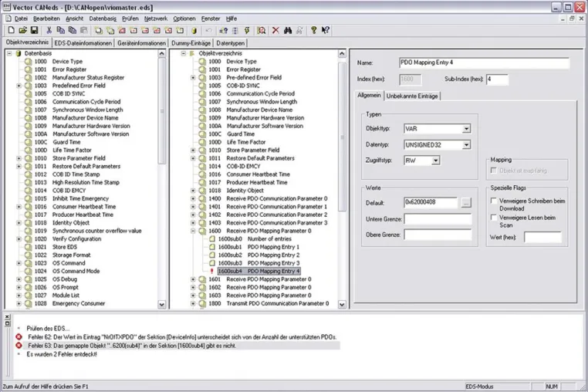588x392 pixels.
Task: Click the Datenbasis root database icon
Action: [18, 53]
